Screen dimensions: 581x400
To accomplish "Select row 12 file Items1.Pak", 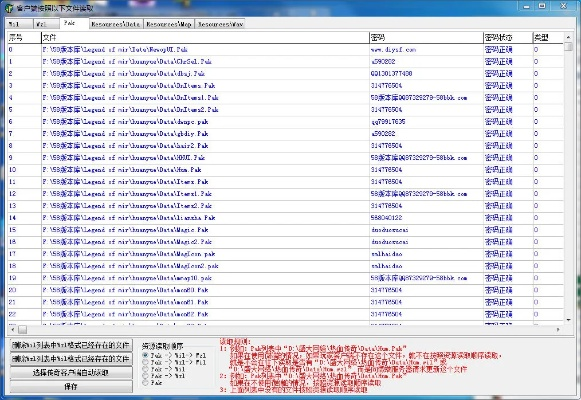I will click(x=127, y=194).
